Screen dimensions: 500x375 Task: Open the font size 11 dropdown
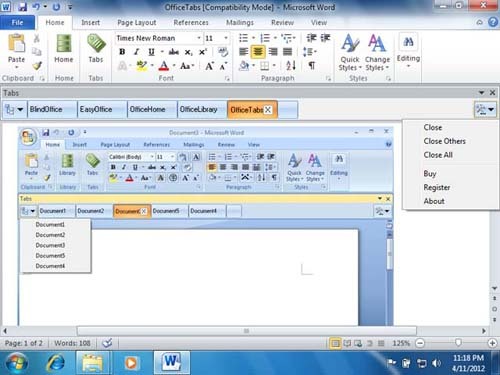[x=226, y=38]
